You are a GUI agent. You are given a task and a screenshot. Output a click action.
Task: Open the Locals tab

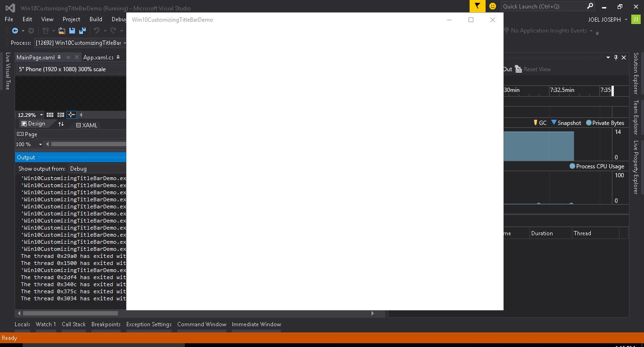click(22, 324)
